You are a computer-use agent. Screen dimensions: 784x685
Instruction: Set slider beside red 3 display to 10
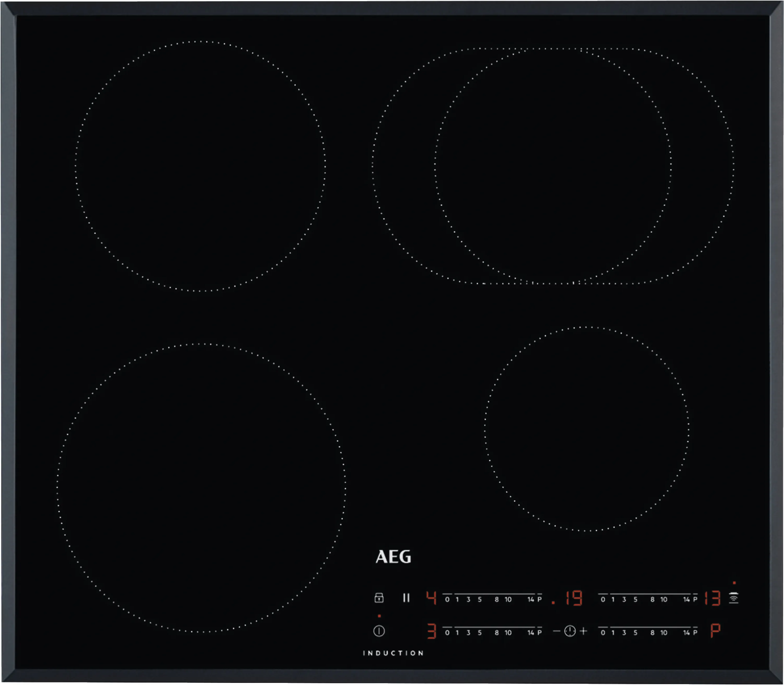click(x=508, y=633)
